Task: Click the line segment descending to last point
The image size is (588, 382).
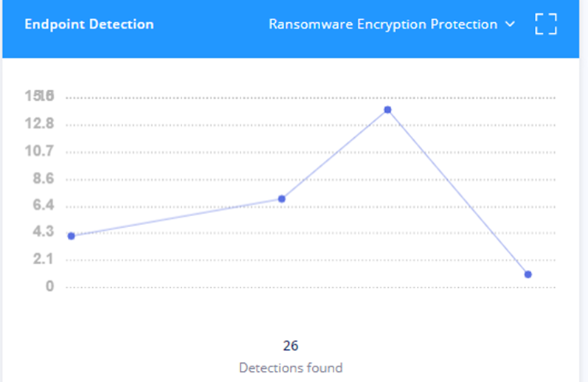Action: [458, 192]
